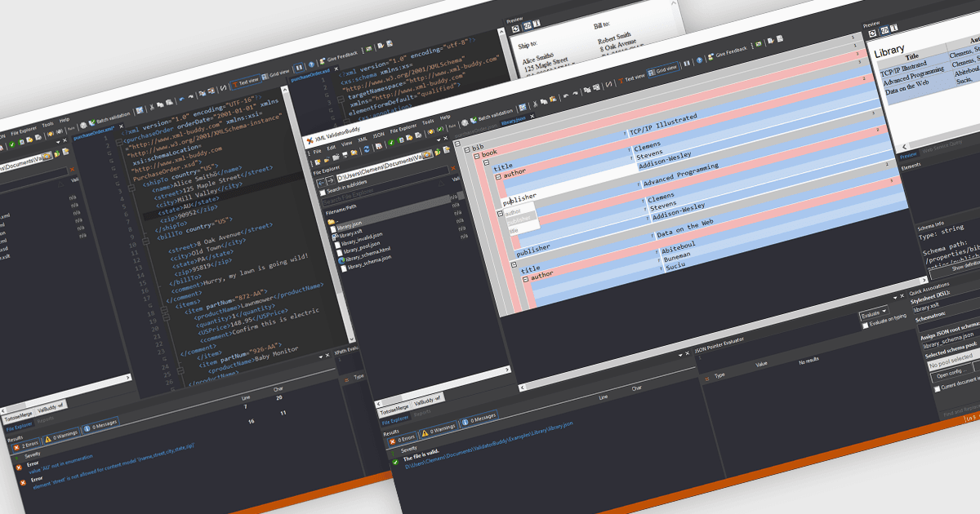Click the green Validate check in back window
980x514 pixels.
point(12,144)
